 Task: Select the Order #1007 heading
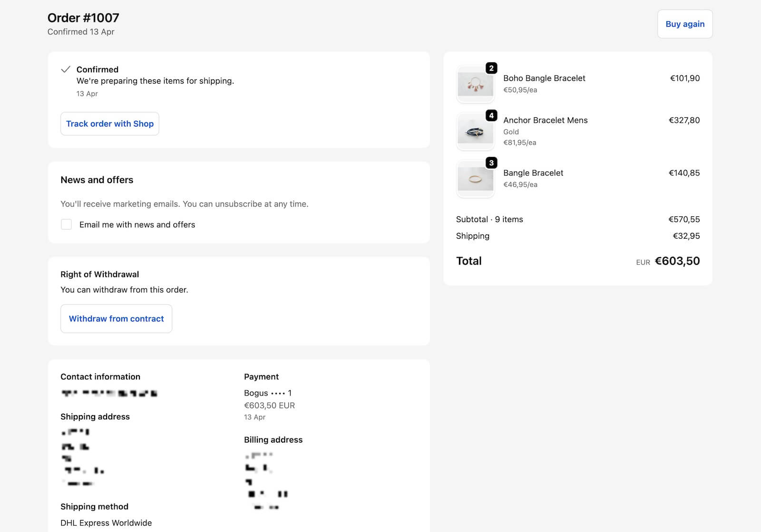83,18
